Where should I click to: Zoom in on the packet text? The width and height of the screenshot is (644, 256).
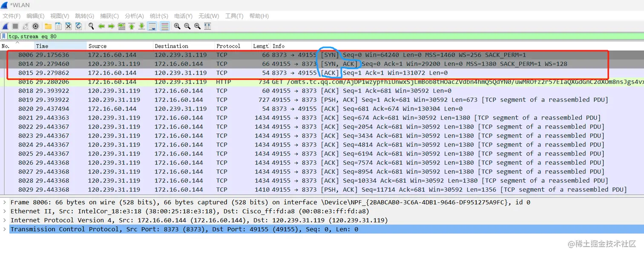177,26
